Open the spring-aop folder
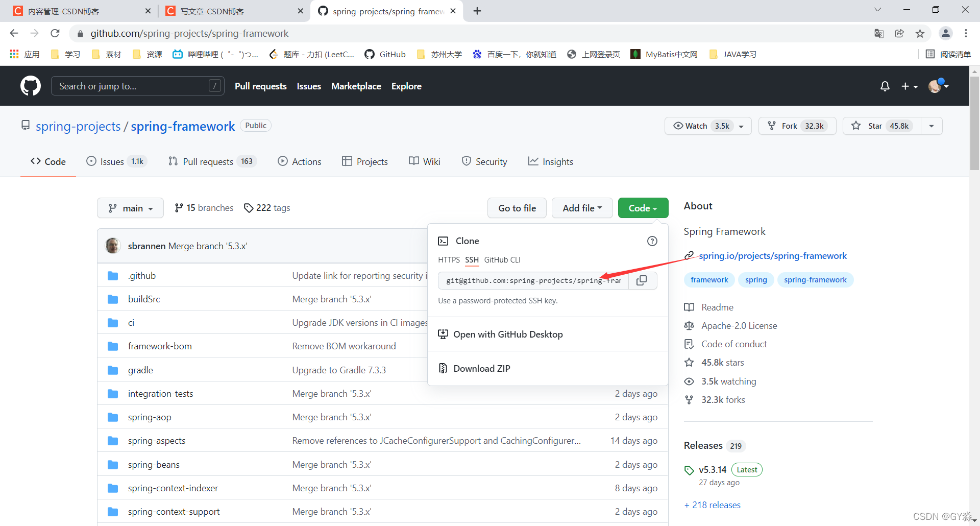 click(150, 417)
